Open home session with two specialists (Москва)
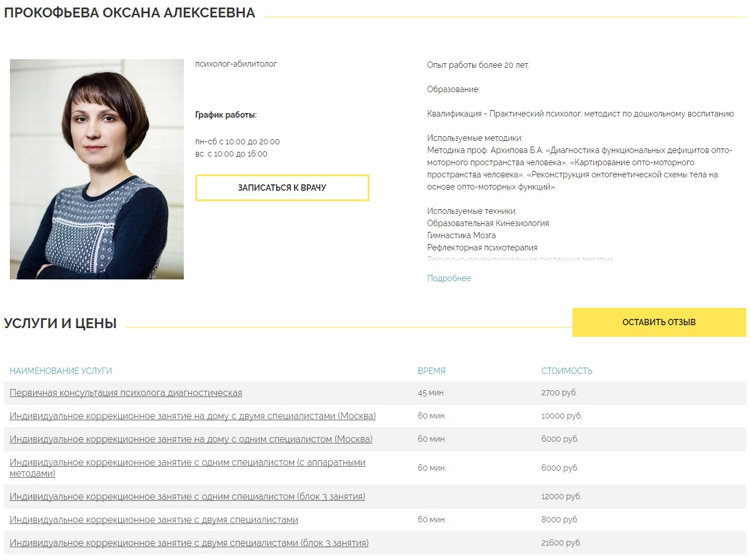 pyautogui.click(x=193, y=416)
